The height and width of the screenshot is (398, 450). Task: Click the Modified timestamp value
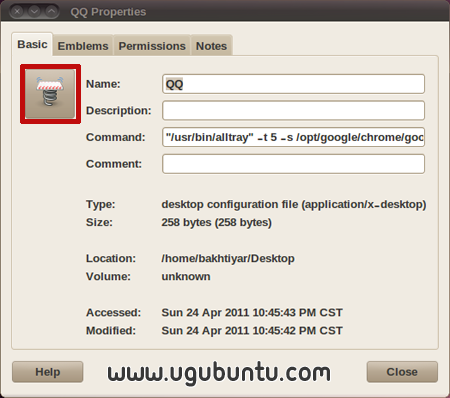(252, 331)
